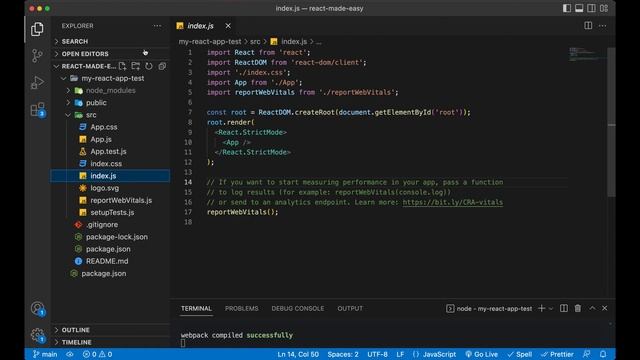Open the Manage gear menu

point(38,336)
